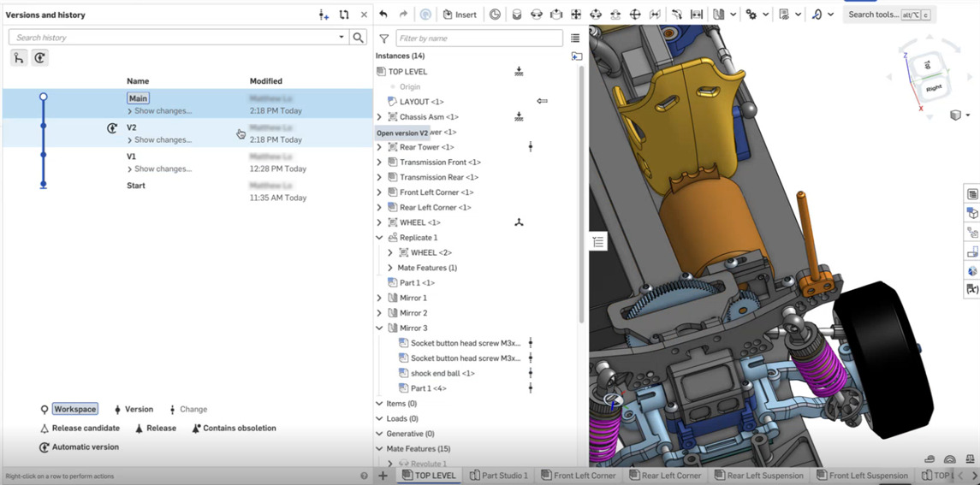Select the Main workspace row
This screenshot has width=980, height=485.
(138, 98)
